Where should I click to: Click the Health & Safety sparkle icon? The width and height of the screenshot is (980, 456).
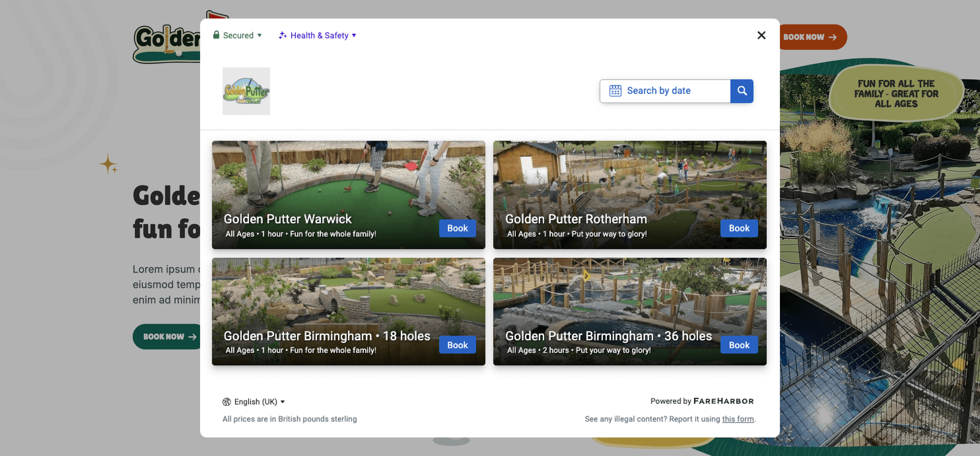[x=283, y=36]
